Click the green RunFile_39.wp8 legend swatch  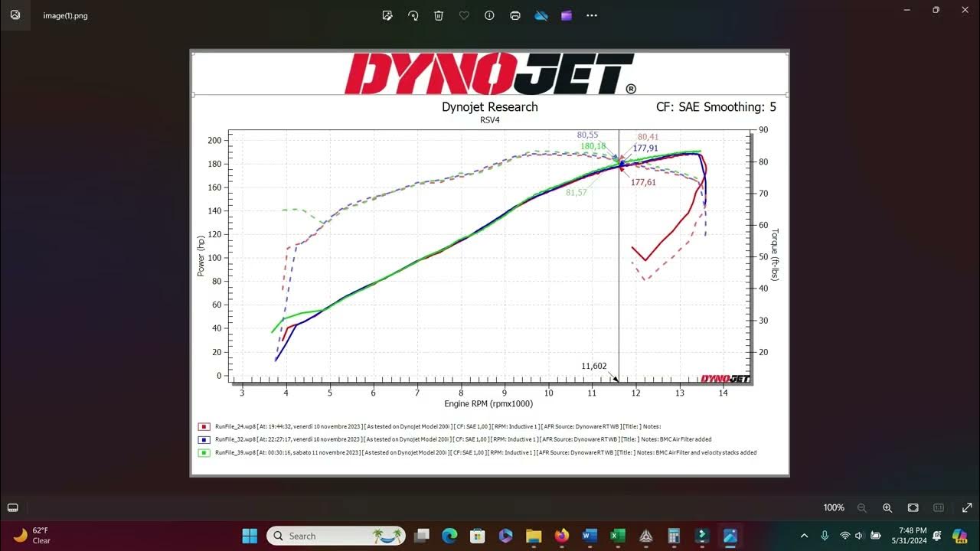tap(204, 453)
